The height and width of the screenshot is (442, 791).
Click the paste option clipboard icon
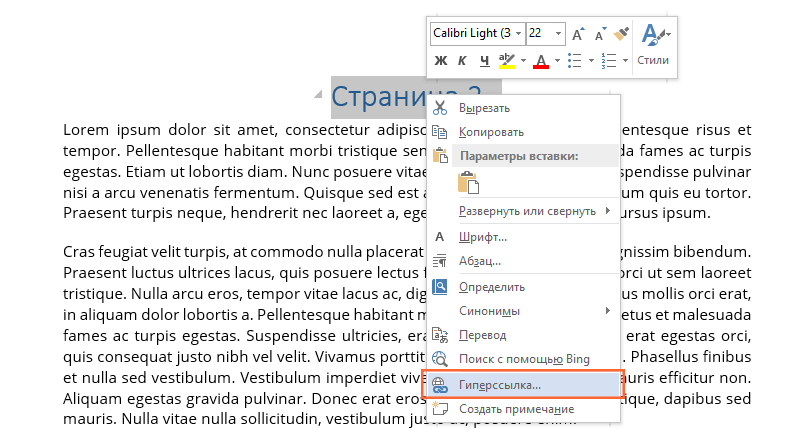pyautogui.click(x=468, y=183)
